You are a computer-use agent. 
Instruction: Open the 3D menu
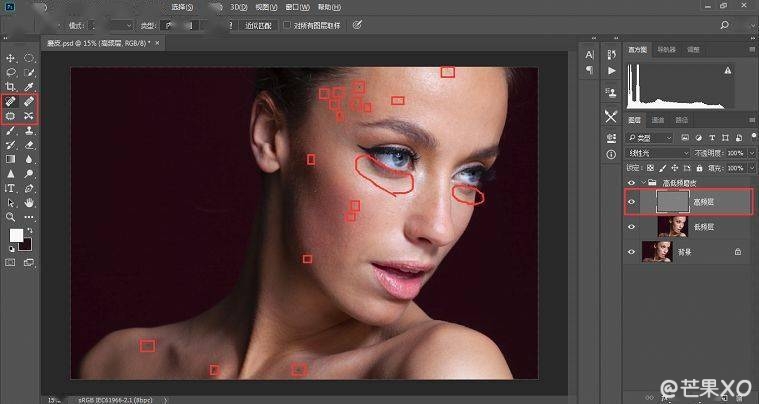pyautogui.click(x=238, y=7)
